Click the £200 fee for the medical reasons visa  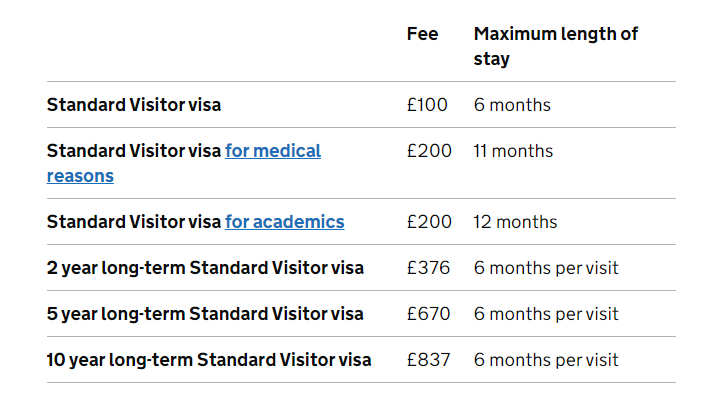[428, 151]
